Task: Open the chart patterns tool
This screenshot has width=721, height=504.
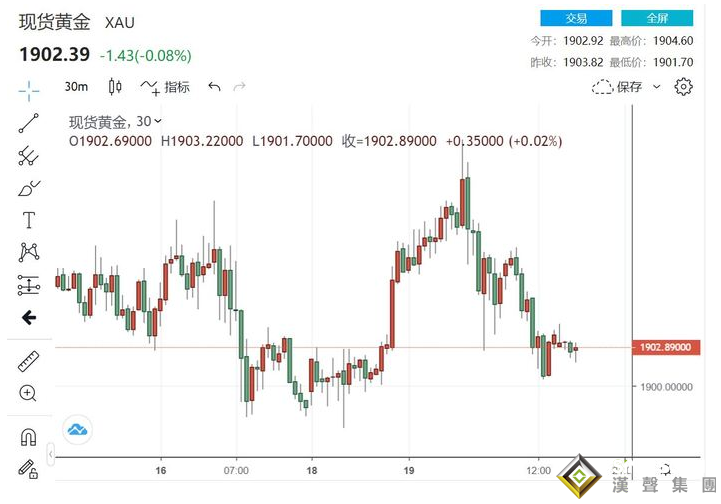Action: click(x=28, y=252)
